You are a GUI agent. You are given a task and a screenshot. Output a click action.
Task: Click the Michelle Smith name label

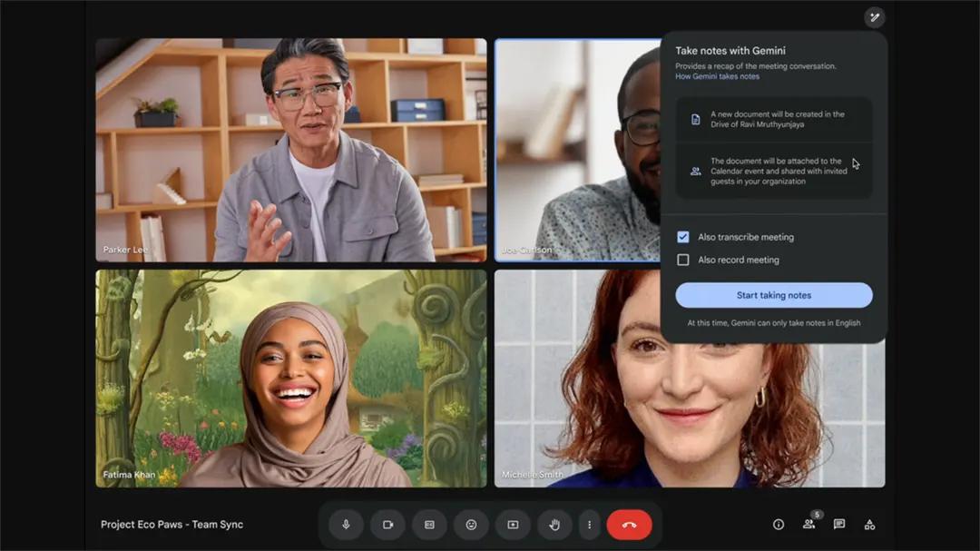point(533,475)
